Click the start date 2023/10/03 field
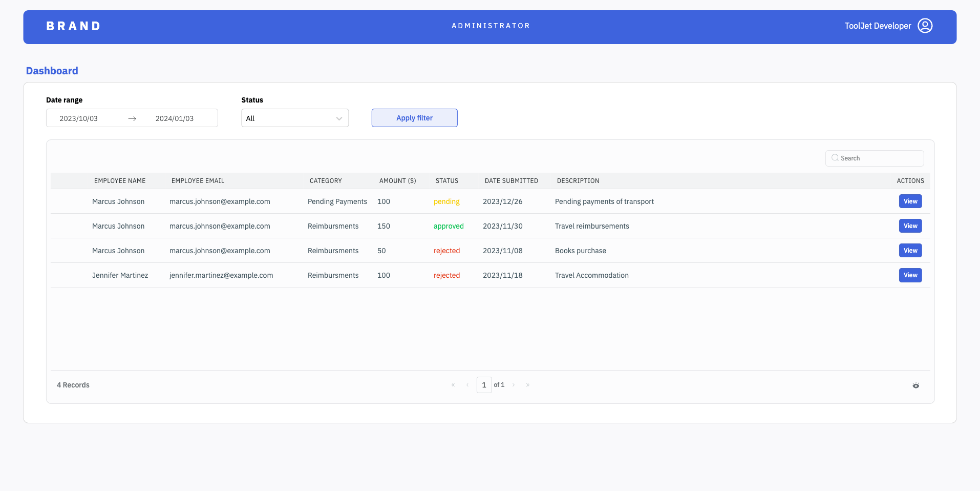 pyautogui.click(x=79, y=118)
